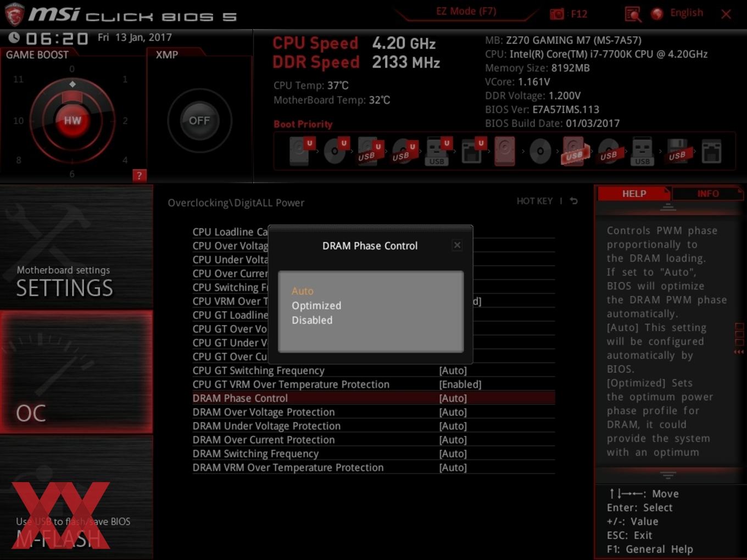The height and width of the screenshot is (560, 747).
Task: Switch to EZ Mode (F7)
Action: [466, 12]
